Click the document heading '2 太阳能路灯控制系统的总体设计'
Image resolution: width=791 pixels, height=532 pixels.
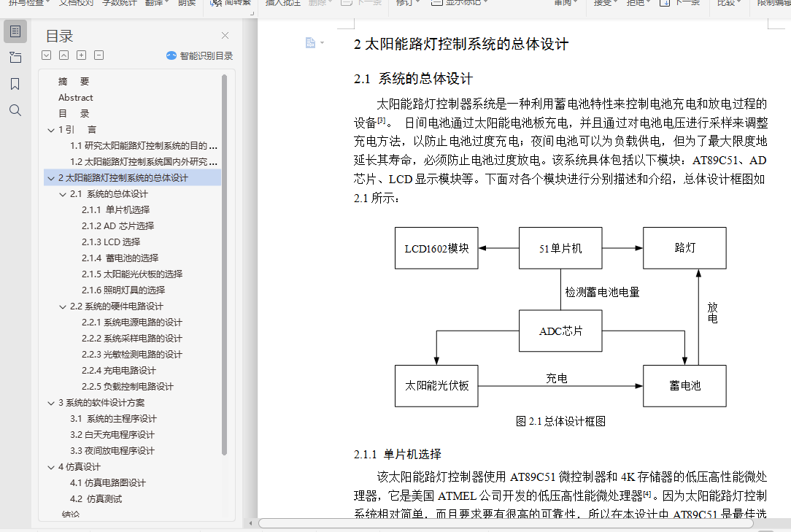(x=461, y=44)
